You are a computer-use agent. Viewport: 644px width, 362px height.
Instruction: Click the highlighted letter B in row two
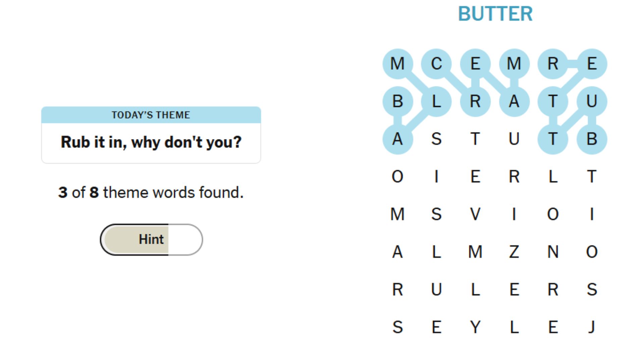[398, 102]
